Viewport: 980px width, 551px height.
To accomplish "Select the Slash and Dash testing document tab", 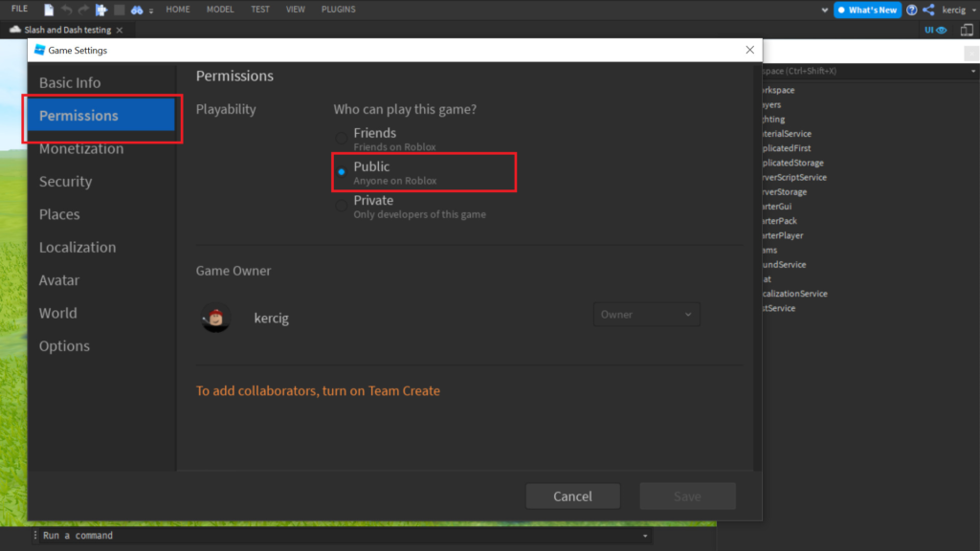I will click(66, 30).
